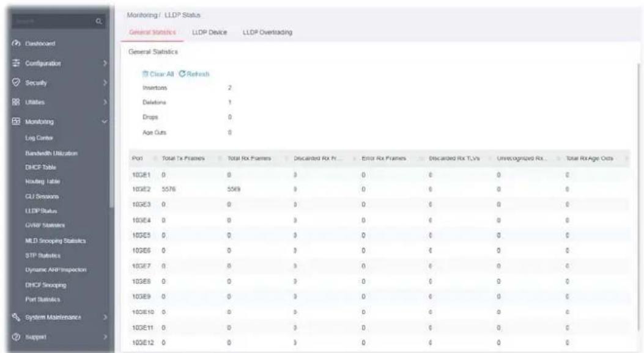Open Port Statistics page
This screenshot has height=353, width=644.
tap(43, 299)
